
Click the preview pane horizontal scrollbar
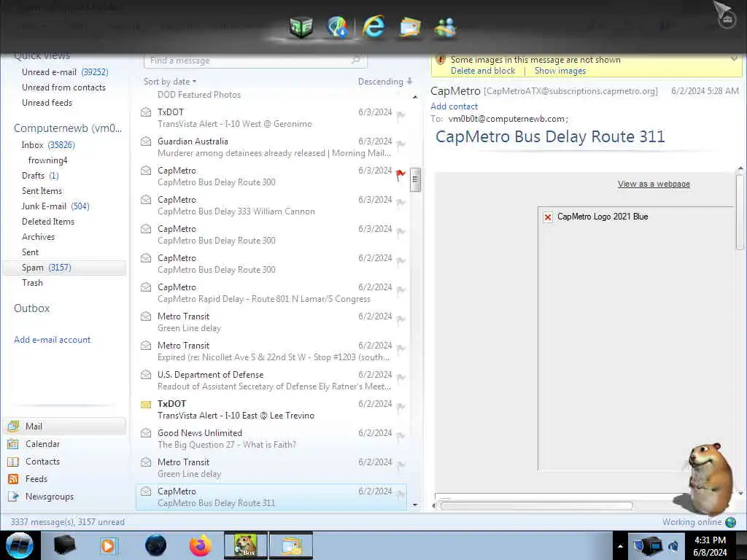[536, 506]
